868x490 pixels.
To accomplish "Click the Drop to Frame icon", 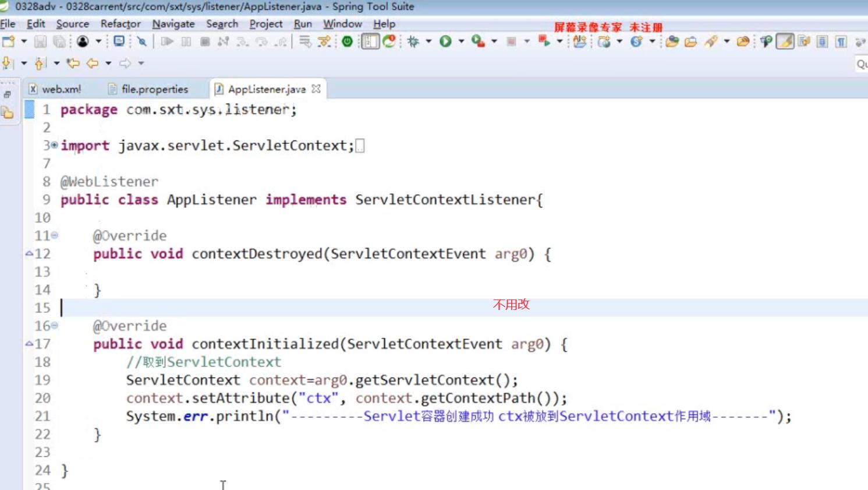I will 305,41.
